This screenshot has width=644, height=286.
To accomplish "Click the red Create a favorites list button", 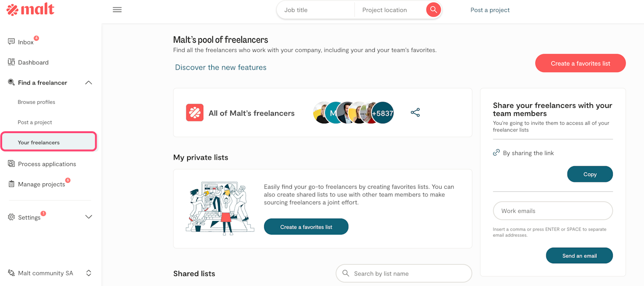I will [x=580, y=63].
